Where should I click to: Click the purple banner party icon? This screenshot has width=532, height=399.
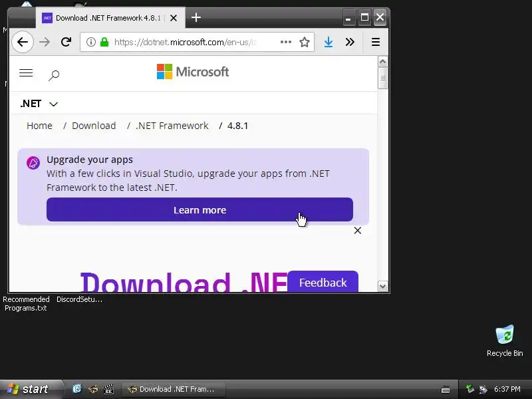[x=33, y=163]
